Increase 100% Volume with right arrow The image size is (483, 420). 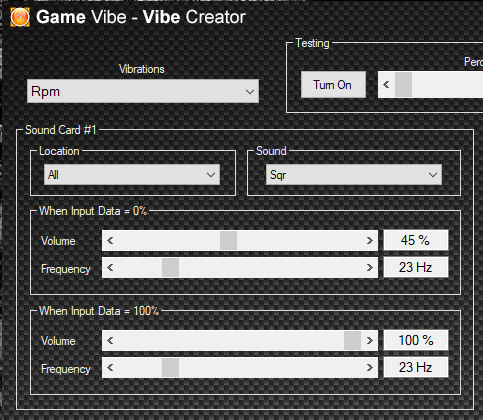tap(369, 340)
